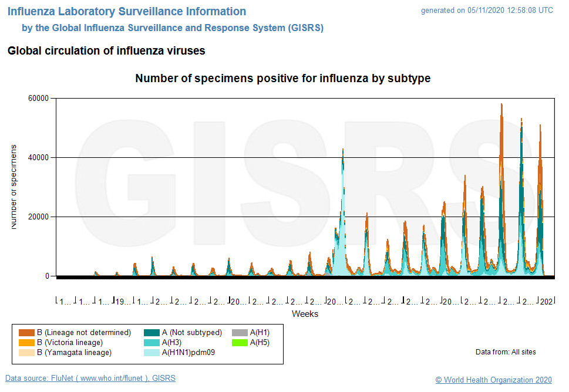Click the 60000 y-axis value

point(39,98)
